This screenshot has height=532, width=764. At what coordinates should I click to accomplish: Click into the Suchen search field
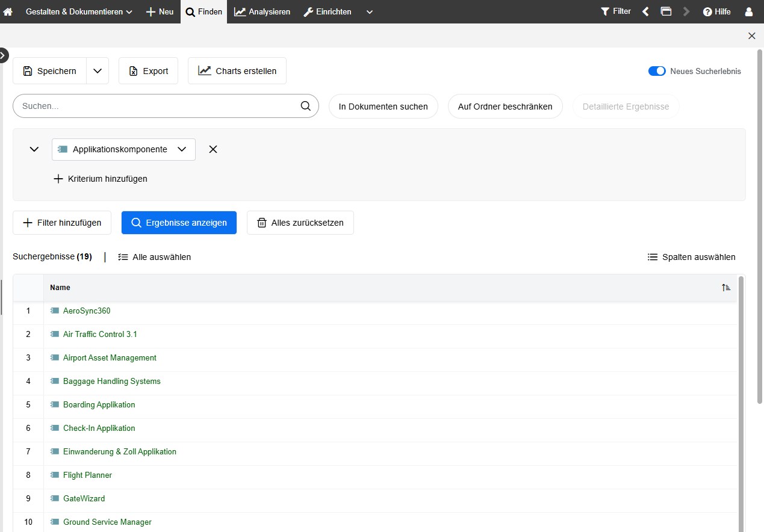[151, 106]
